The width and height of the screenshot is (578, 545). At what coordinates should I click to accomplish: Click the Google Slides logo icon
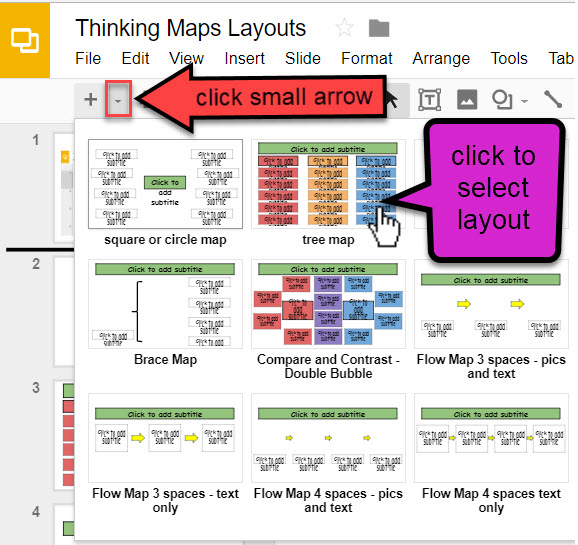click(25, 40)
